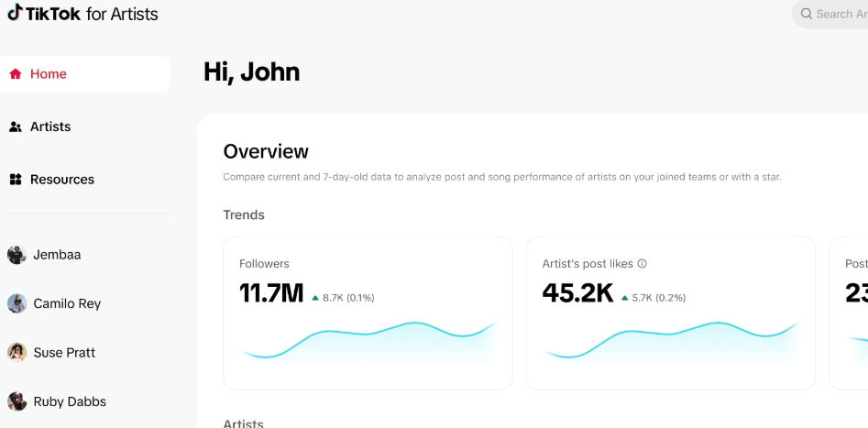The image size is (868, 428).
Task: Click the 45.2K post likes count
Action: 577,293
